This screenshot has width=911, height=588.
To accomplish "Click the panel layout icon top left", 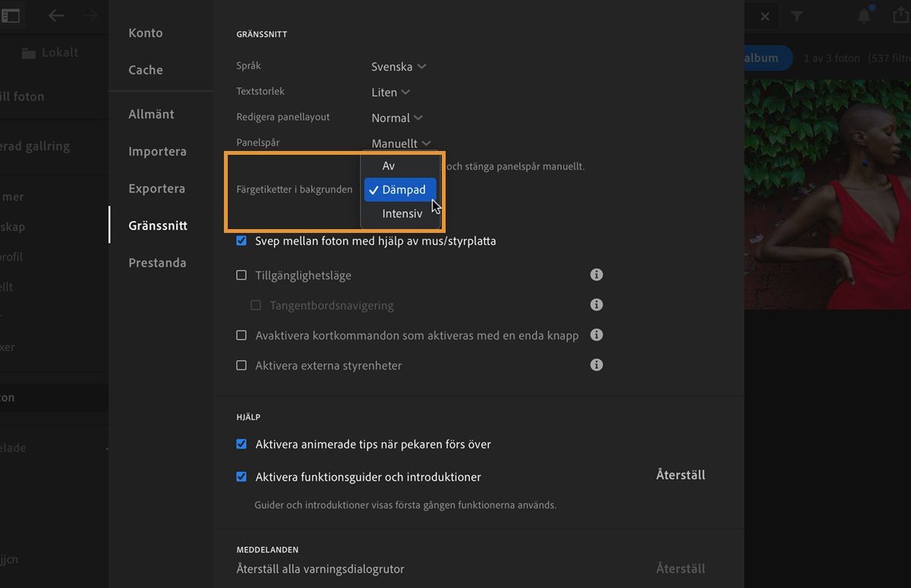I will (11, 15).
